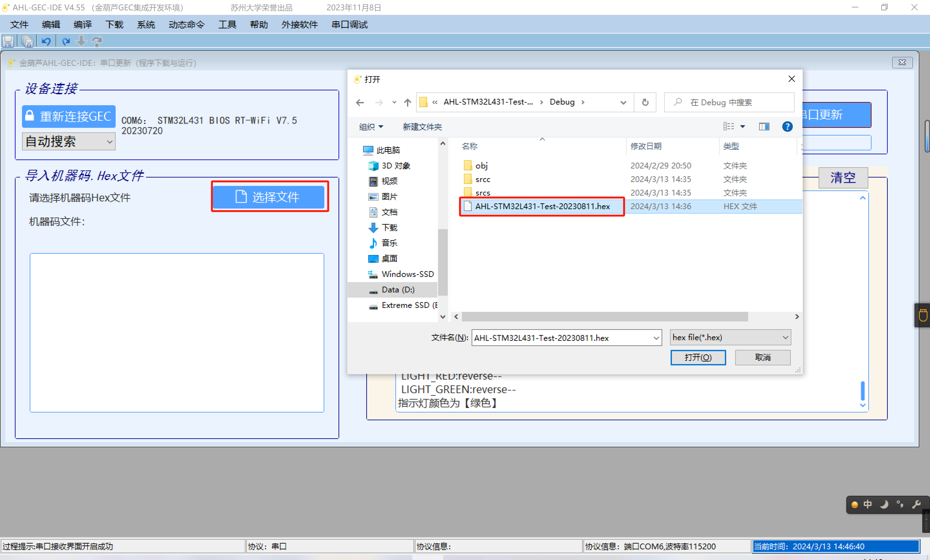This screenshot has height=560, width=930.
Task: Open the 外接软件 menu
Action: [300, 25]
